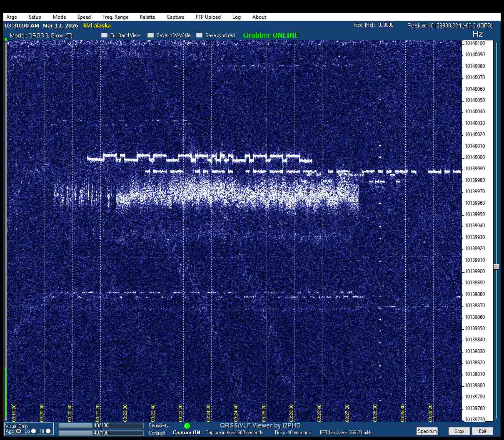
Task: Open the Argo menu
Action: (12, 17)
